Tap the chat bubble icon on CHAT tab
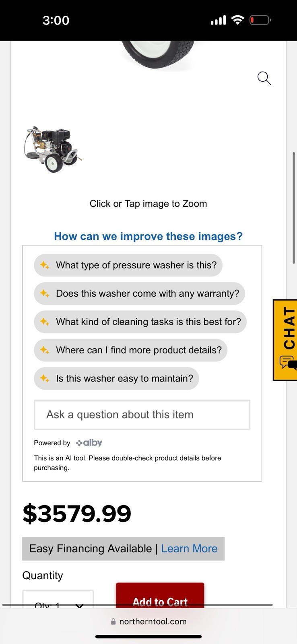The width and height of the screenshot is (297, 644). (x=287, y=362)
